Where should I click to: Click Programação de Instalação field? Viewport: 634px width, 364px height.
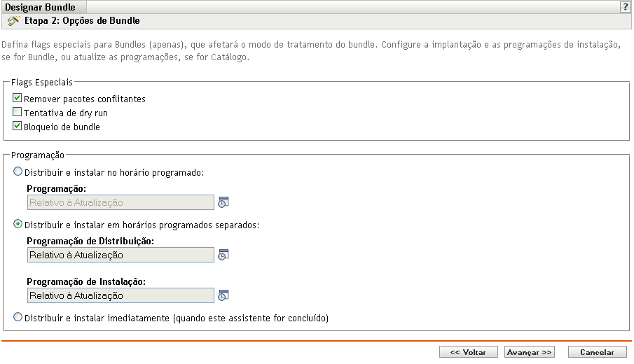click(120, 296)
